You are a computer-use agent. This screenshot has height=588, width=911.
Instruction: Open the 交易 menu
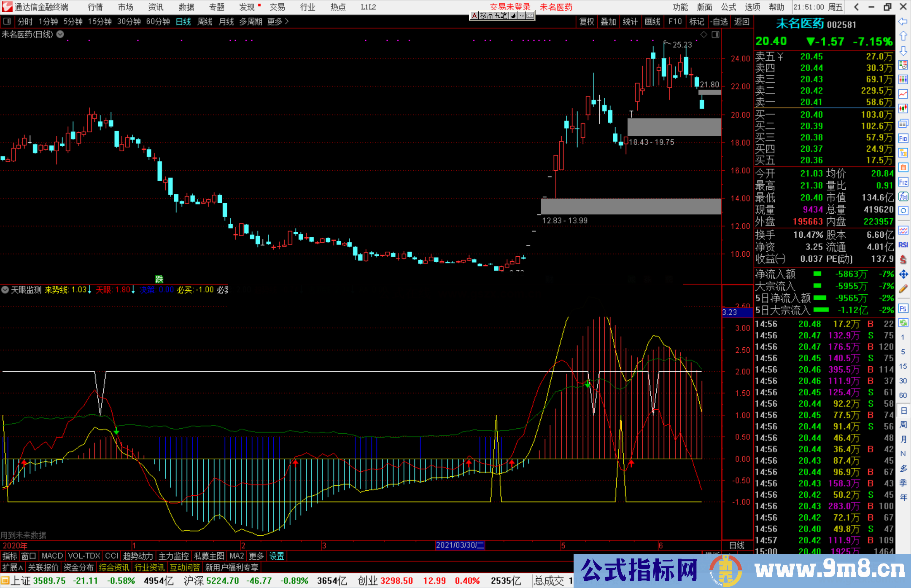pyautogui.click(x=278, y=7)
